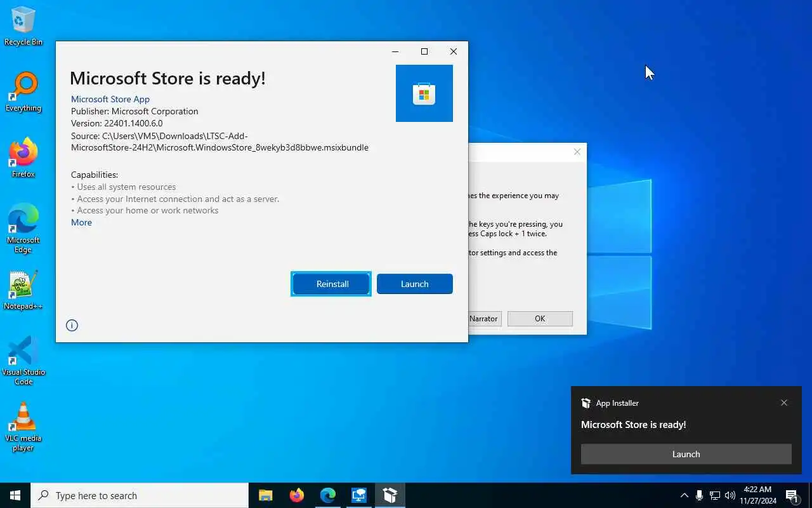Click the 'Microsoft Store is ready!' toast message
The width and height of the screenshot is (812, 508).
[x=633, y=425]
